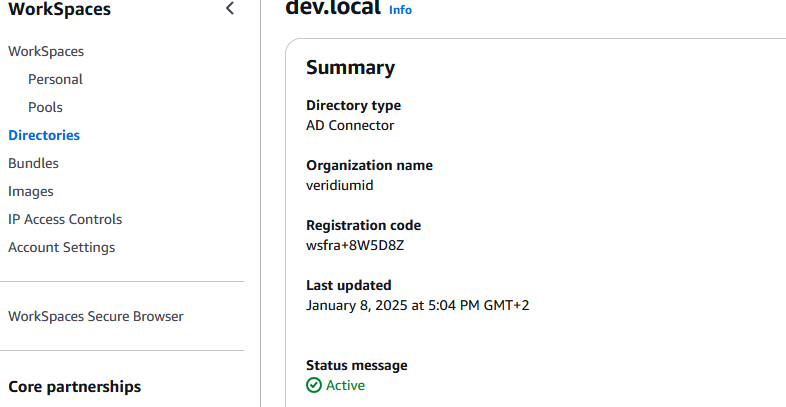
Task: Open the Info link next to dev.local
Action: 400,10
